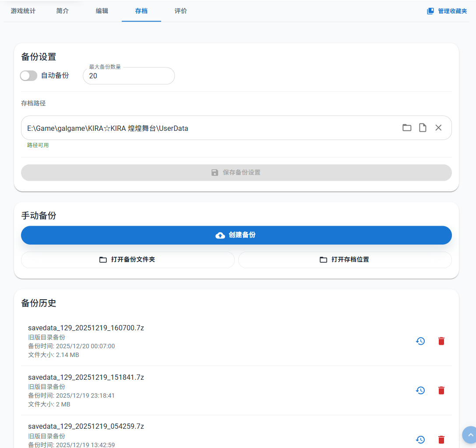The width and height of the screenshot is (476, 448).
Task: Enable the 自动备份 toggle switch
Action: click(x=29, y=76)
